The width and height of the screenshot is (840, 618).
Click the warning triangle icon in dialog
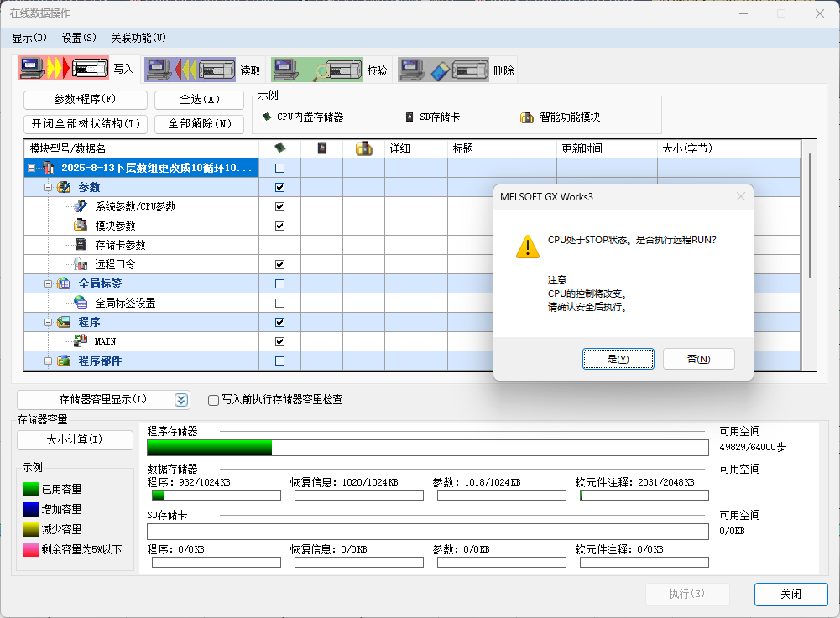[x=527, y=247]
